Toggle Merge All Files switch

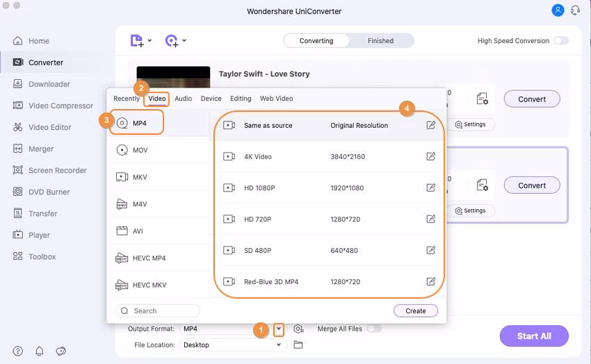pos(374,329)
